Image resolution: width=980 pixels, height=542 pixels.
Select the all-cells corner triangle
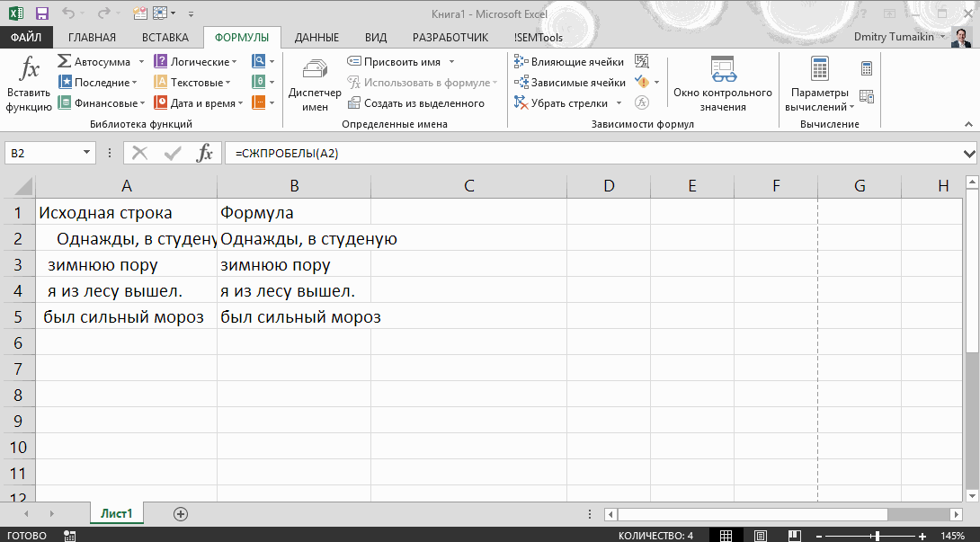pyautogui.click(x=22, y=186)
